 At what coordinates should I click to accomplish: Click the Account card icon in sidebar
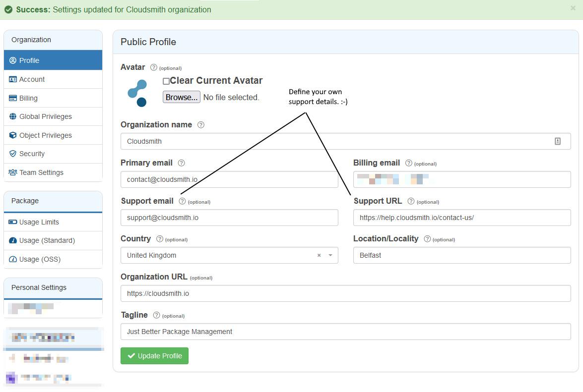pos(12,79)
